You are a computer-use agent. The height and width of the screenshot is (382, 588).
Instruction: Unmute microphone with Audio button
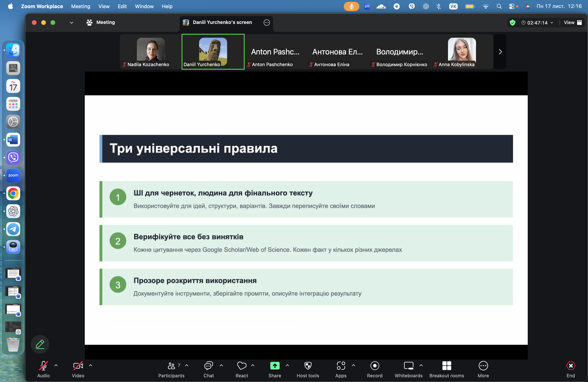[x=44, y=366]
